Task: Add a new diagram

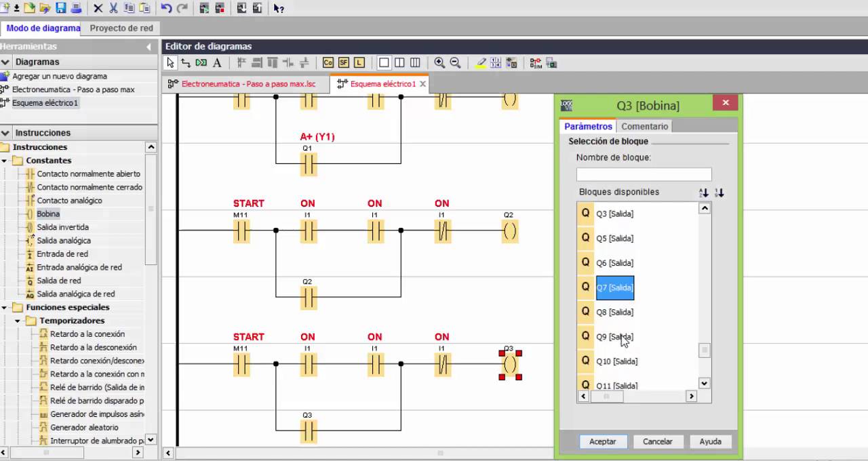Action: point(60,76)
